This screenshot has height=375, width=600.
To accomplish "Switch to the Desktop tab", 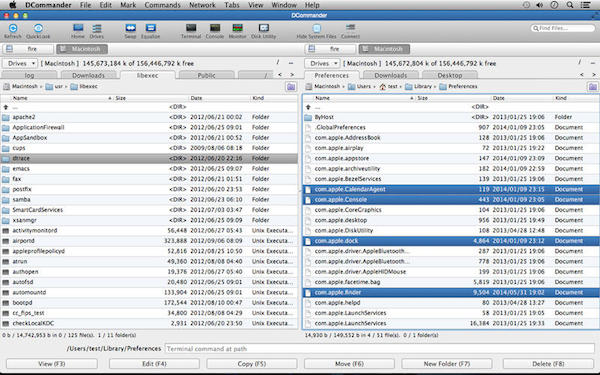I will pos(450,75).
